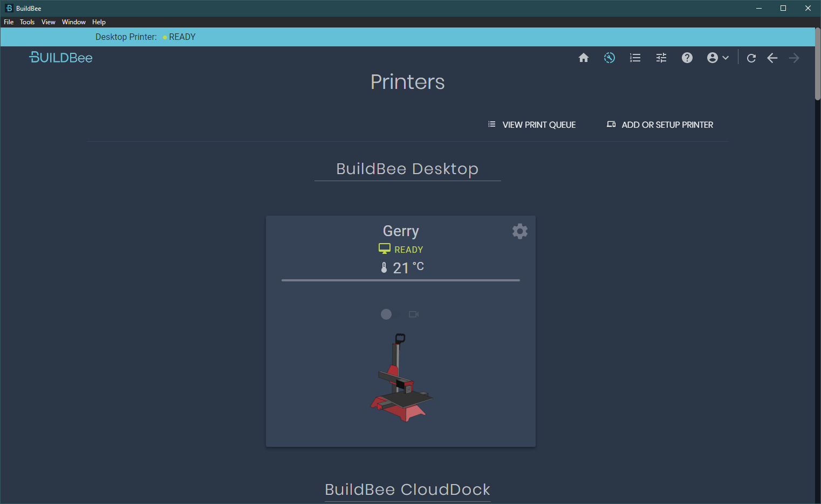Click the Printers page title
Screen dimensions: 821x504
408,82
